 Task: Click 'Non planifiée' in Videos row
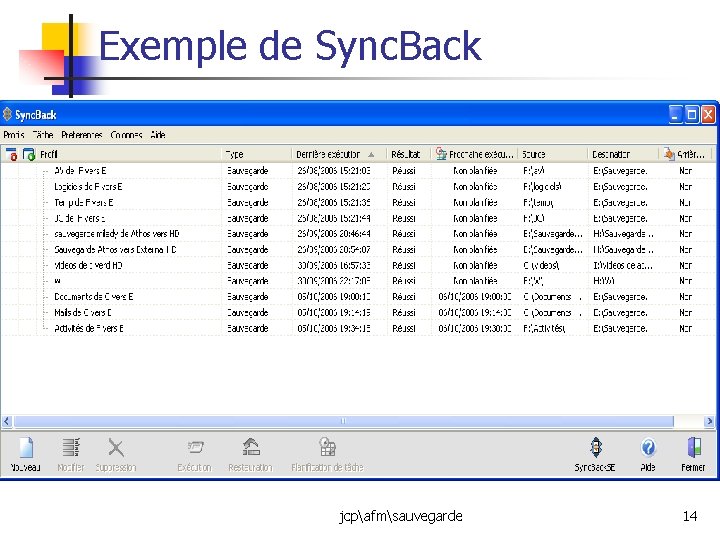475,265
